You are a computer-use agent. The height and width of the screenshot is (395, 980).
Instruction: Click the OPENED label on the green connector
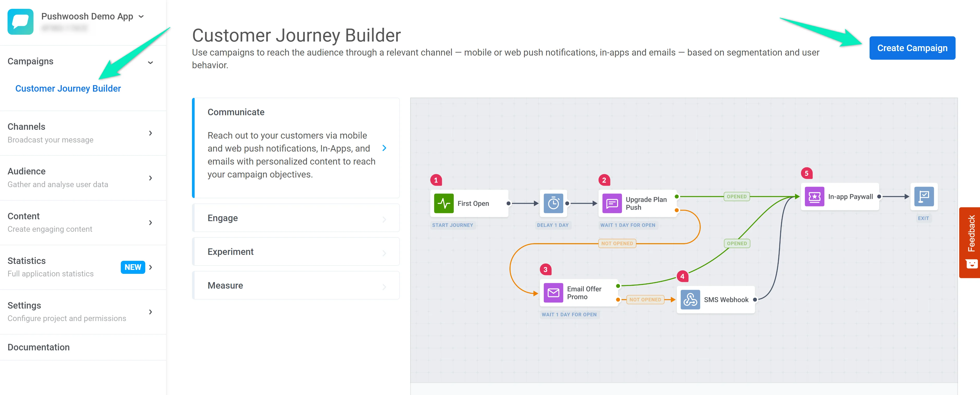point(737,196)
